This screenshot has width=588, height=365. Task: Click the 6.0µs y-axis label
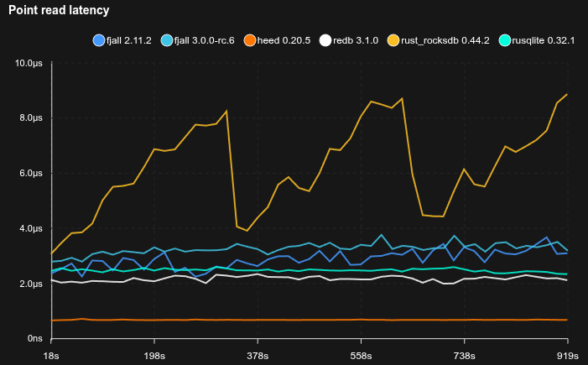point(30,174)
